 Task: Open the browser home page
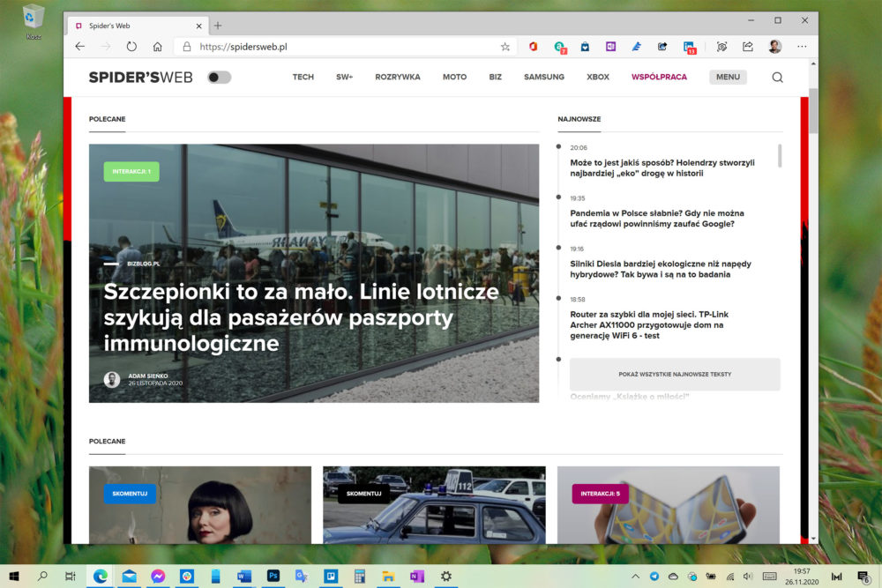click(x=158, y=47)
